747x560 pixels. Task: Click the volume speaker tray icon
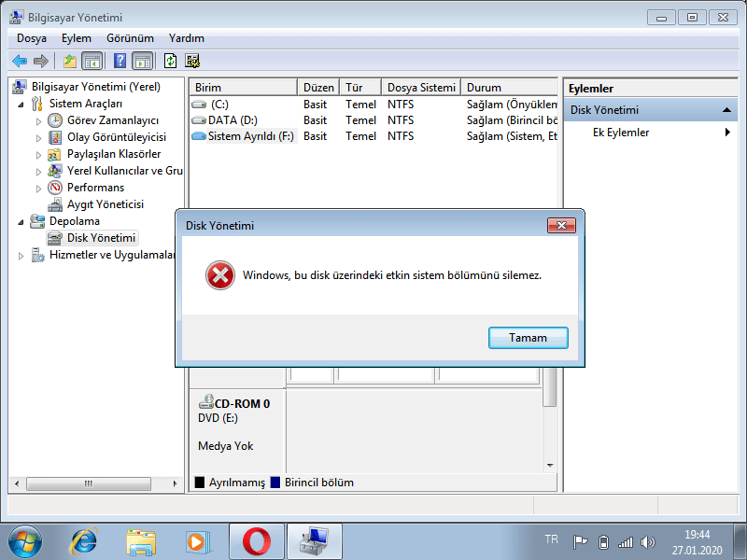click(648, 542)
